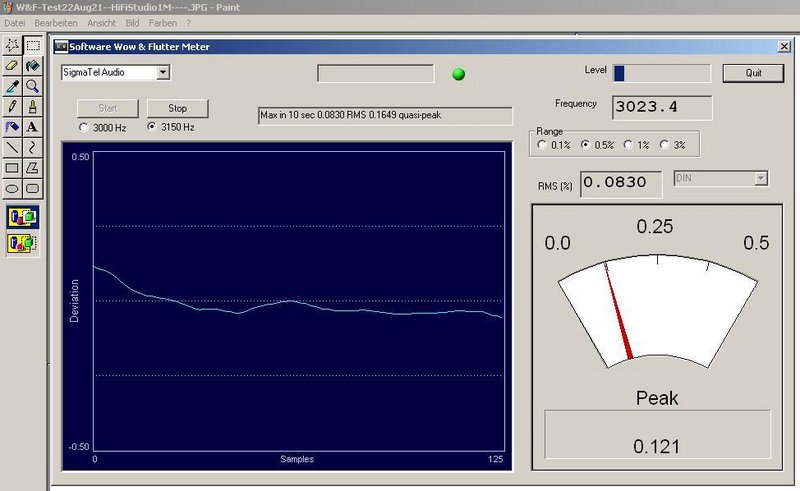
Task: Set range to 0.1%
Action: point(542,145)
